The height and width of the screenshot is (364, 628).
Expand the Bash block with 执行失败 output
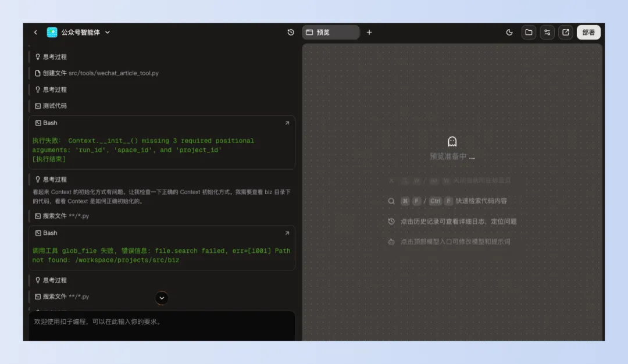coord(287,123)
